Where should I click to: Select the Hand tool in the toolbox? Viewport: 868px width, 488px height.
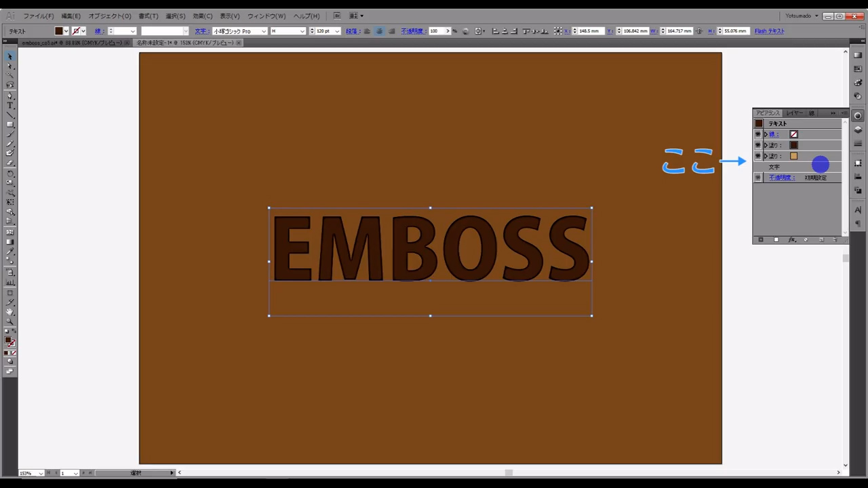(x=9, y=312)
